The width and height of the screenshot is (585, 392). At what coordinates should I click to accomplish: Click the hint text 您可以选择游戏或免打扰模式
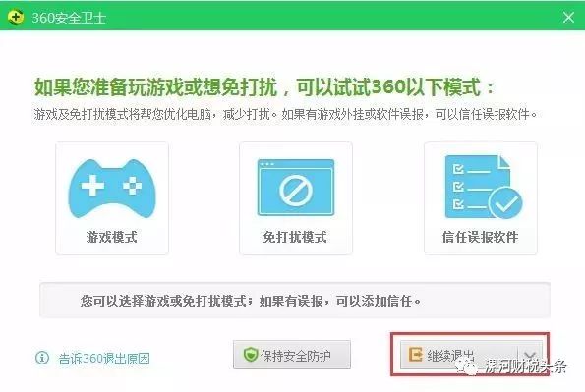point(251,301)
